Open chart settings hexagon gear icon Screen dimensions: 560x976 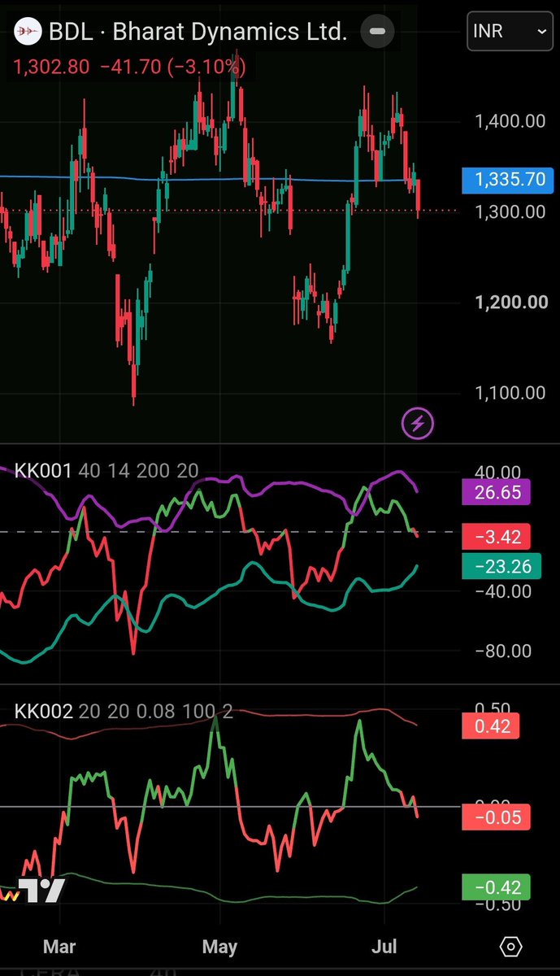pyautogui.click(x=511, y=947)
